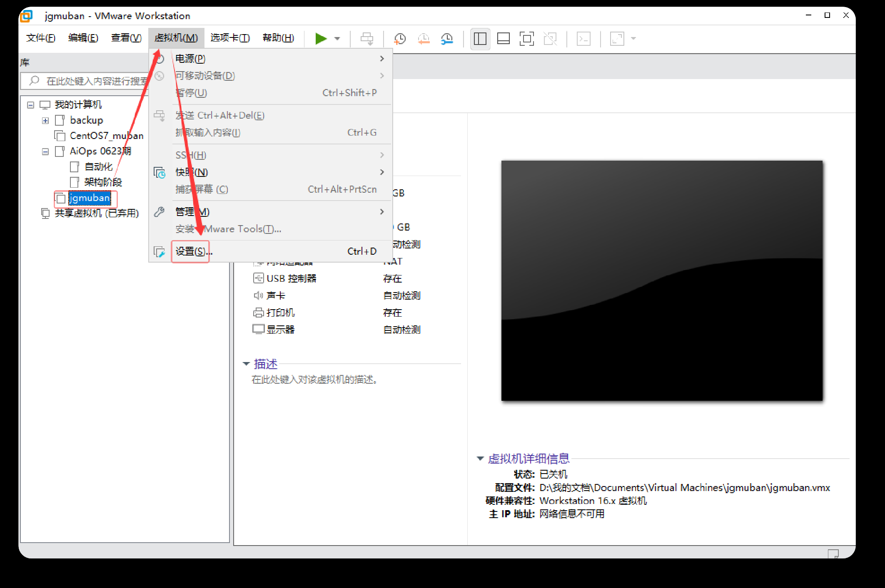Select the 架构阶段 tree item

pos(103,182)
